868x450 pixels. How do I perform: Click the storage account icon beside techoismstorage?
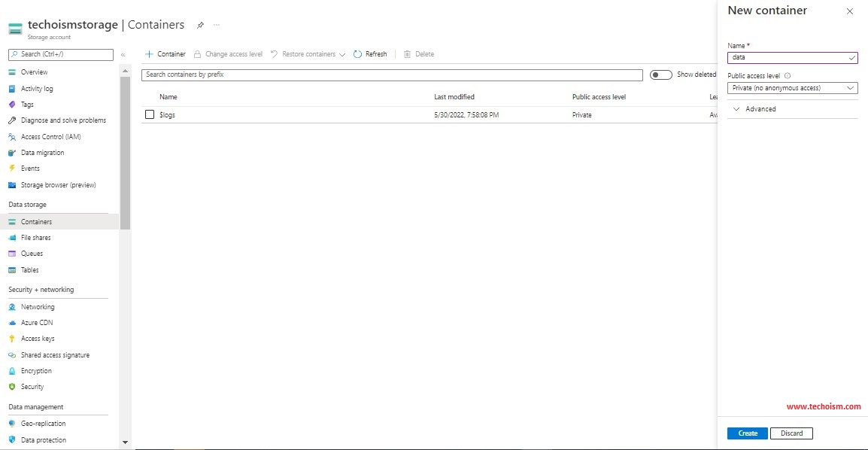16,29
